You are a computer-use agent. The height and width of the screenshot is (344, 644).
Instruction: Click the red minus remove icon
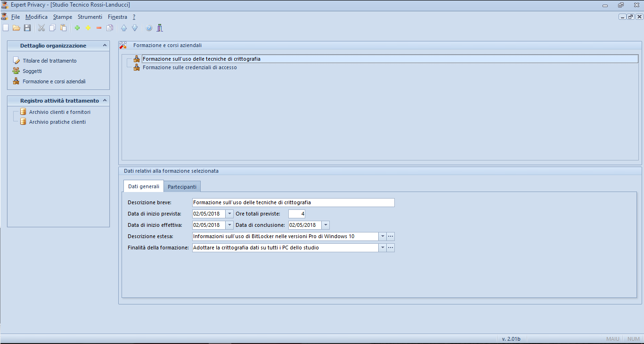pyautogui.click(x=99, y=28)
